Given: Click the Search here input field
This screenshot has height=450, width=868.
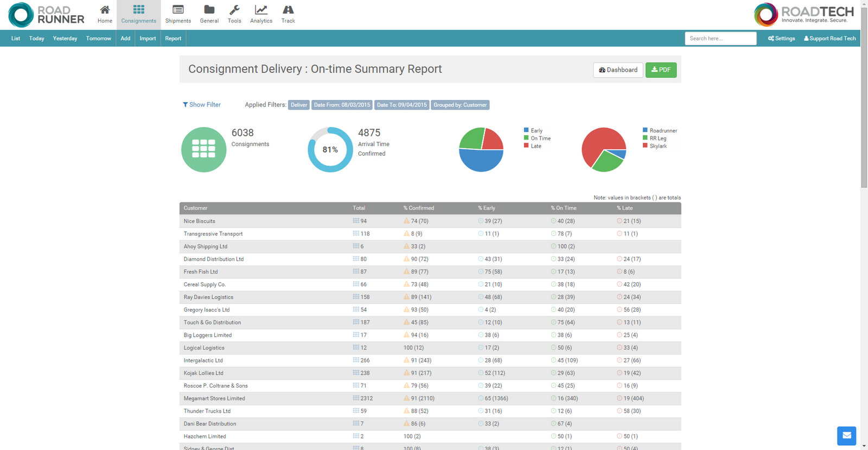Looking at the screenshot, I should [x=720, y=39].
